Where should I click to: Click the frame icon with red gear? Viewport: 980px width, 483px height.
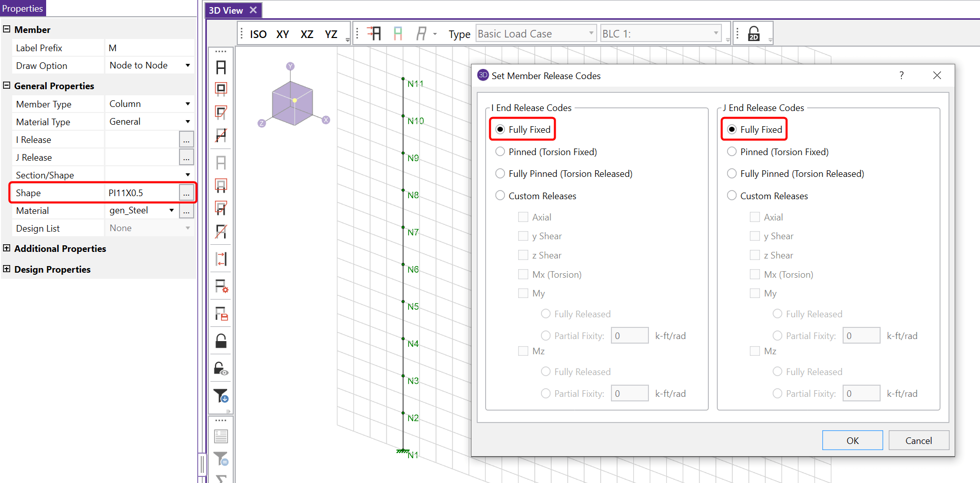coord(221,286)
